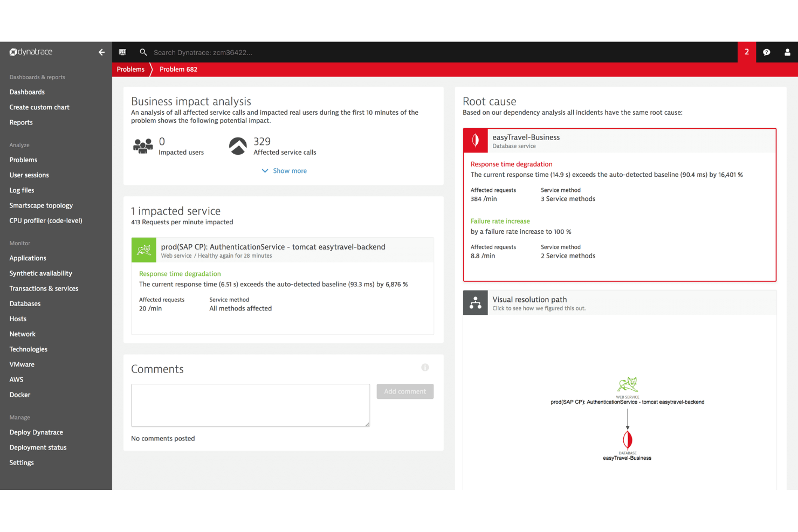This screenshot has height=532, width=798.
Task: Click the impacted users icon
Action: tap(143, 146)
